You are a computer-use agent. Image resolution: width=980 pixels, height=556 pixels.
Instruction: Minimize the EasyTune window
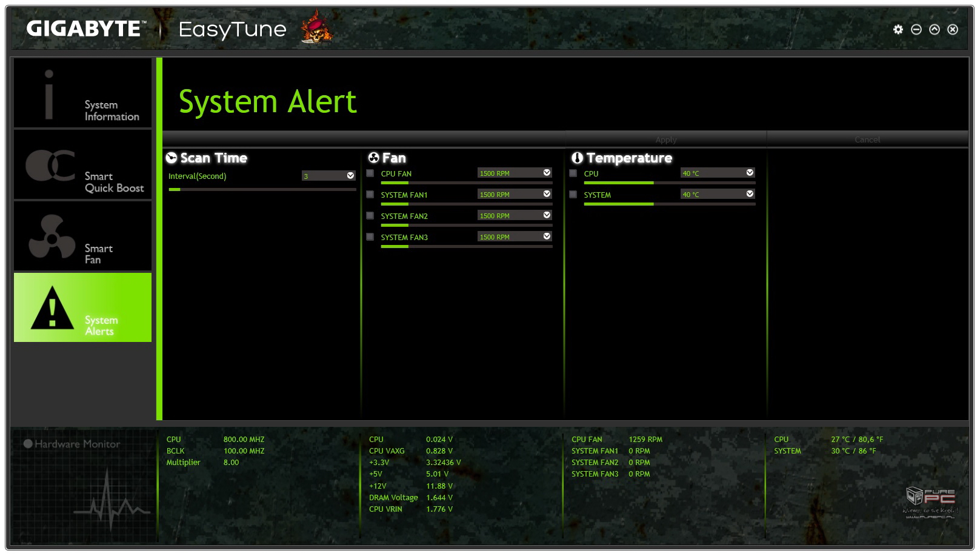[x=916, y=29]
